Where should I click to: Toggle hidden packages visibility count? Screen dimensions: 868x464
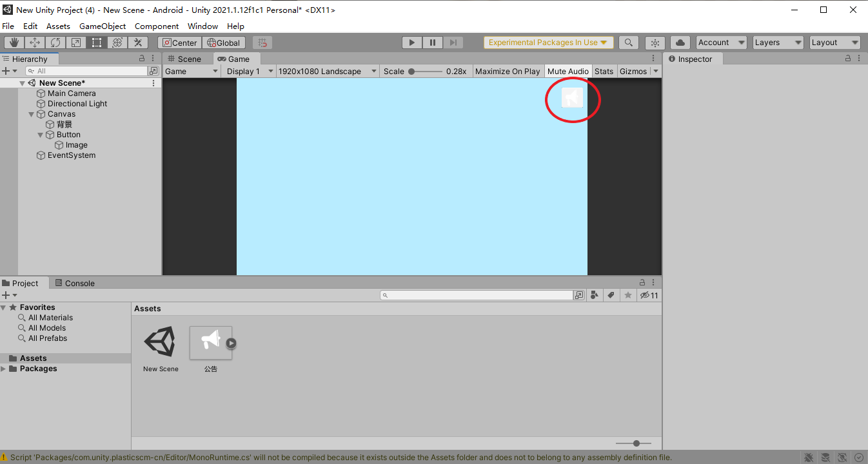click(649, 295)
